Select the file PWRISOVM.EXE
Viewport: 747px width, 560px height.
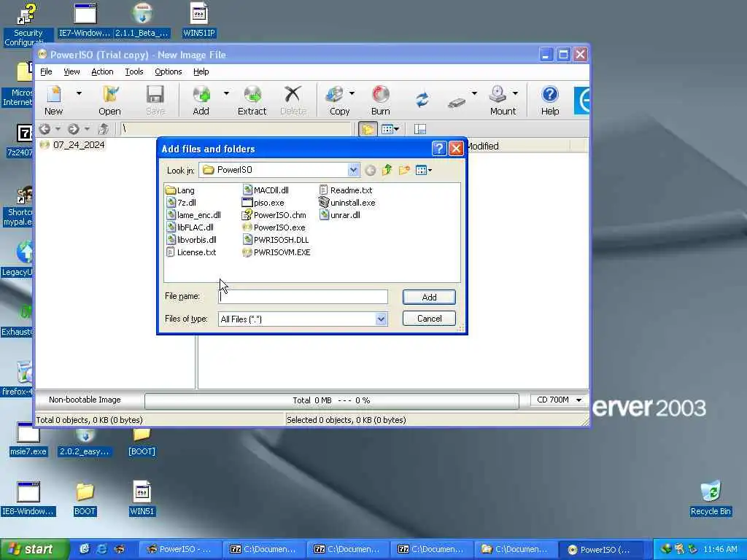click(276, 252)
